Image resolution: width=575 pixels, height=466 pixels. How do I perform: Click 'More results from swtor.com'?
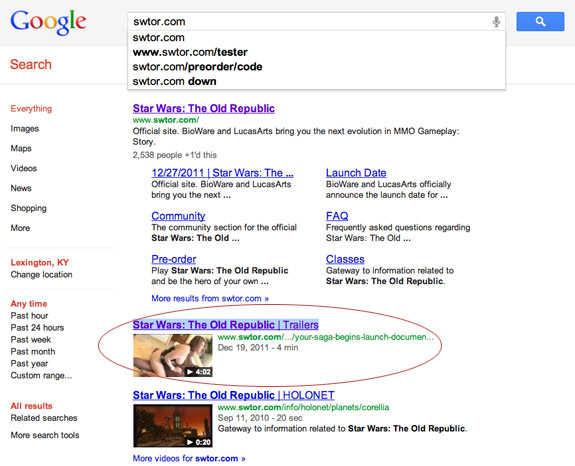pyautogui.click(x=210, y=298)
